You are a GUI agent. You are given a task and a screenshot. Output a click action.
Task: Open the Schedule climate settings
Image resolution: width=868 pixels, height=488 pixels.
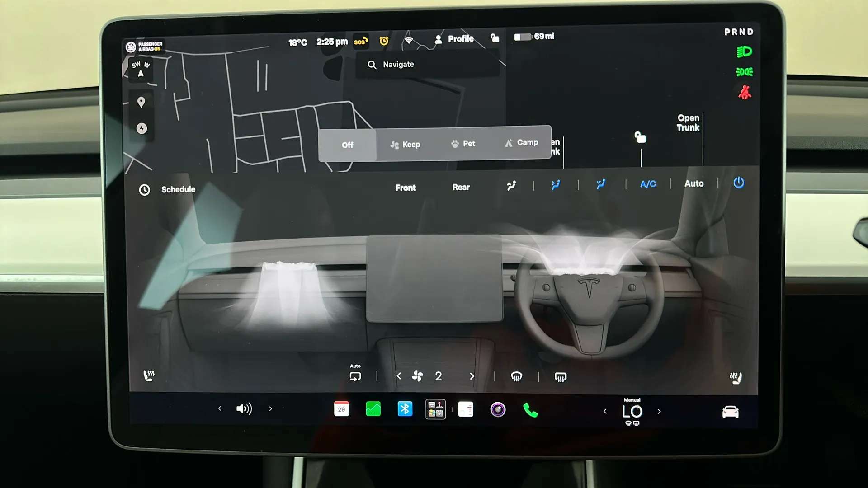click(x=167, y=189)
